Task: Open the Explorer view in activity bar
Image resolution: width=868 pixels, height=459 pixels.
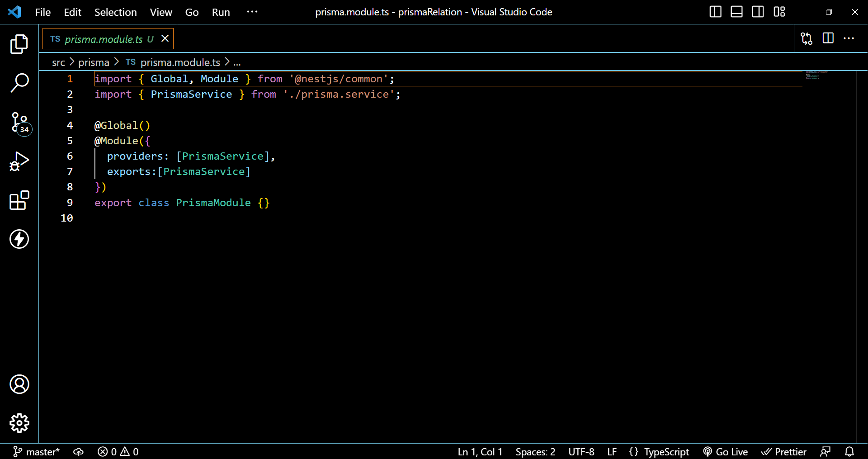Action: (19, 44)
